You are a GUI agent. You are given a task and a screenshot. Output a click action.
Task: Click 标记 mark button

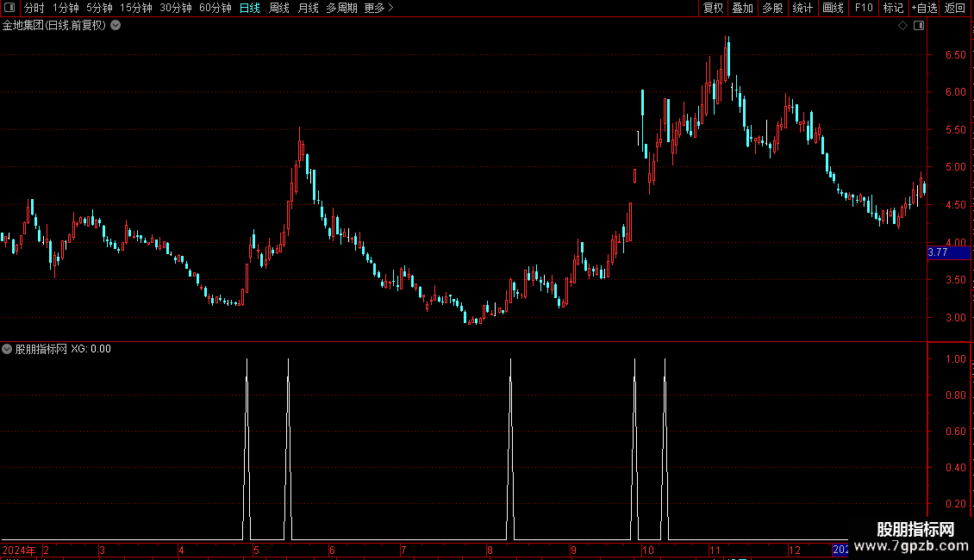tap(893, 8)
